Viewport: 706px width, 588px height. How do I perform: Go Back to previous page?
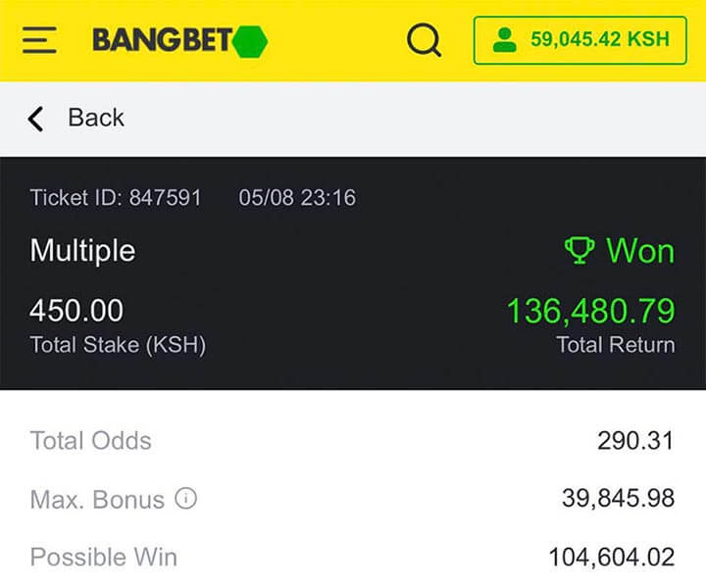tap(95, 118)
